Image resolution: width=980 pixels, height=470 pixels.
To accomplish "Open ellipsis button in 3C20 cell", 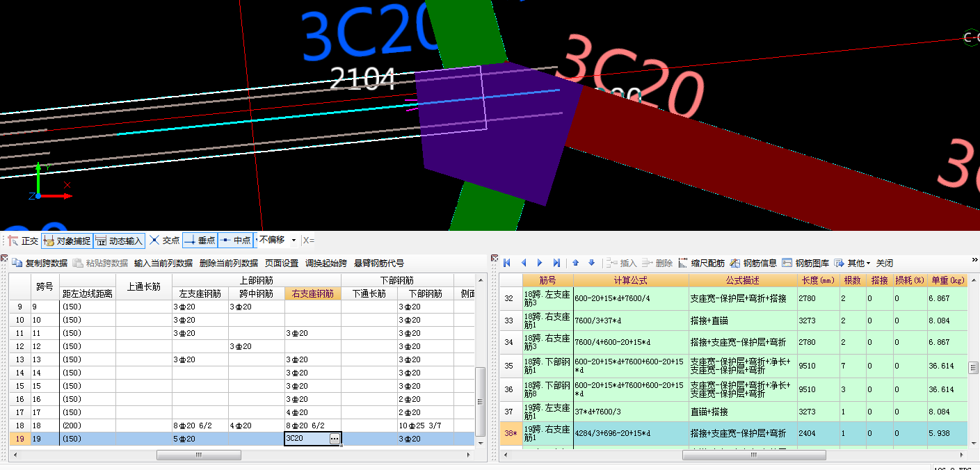I will pyautogui.click(x=335, y=439).
